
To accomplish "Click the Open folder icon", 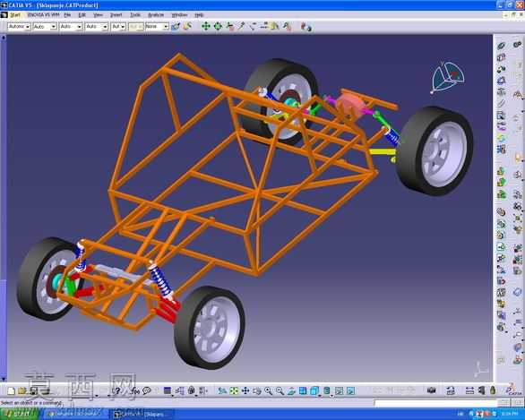I will tap(22, 390).
